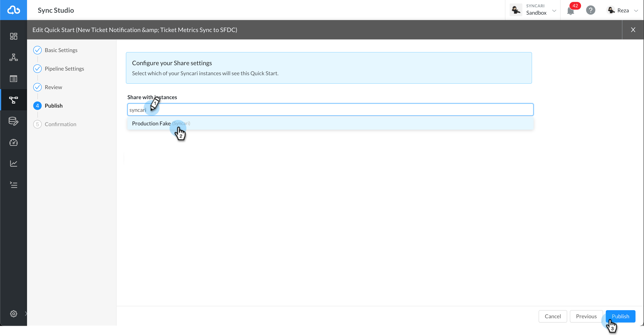Viewport: 644px width, 336px height.
Task: Open the task list icon in sidebar
Action: click(x=14, y=185)
